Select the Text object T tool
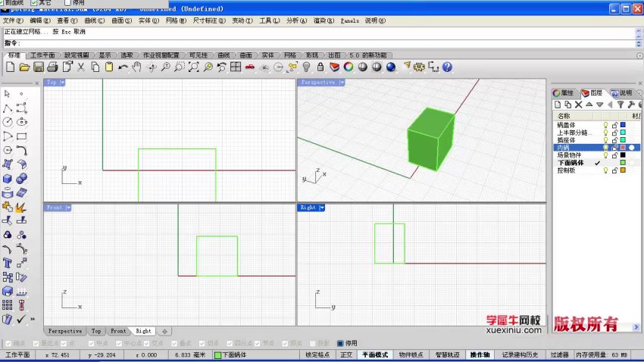644x362 pixels. [x=8, y=263]
